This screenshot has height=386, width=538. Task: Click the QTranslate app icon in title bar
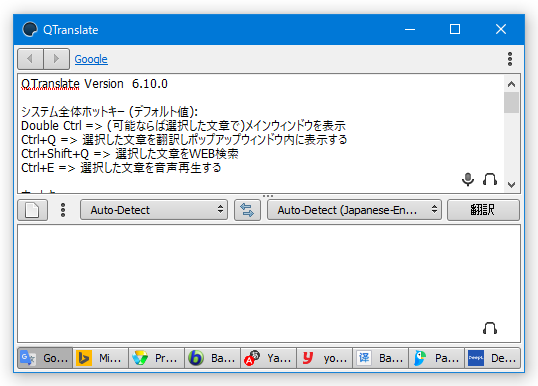pos(30,30)
